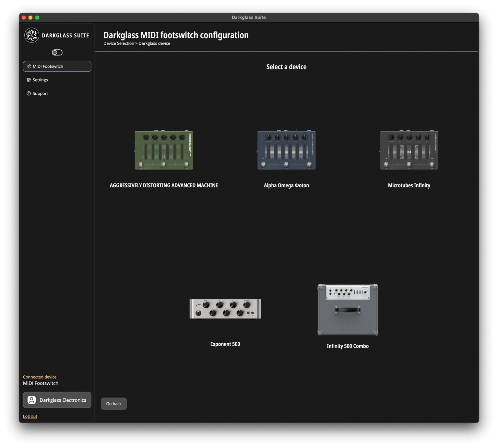
Task: Click the Alpha Omega Φoton label
Action: click(286, 185)
